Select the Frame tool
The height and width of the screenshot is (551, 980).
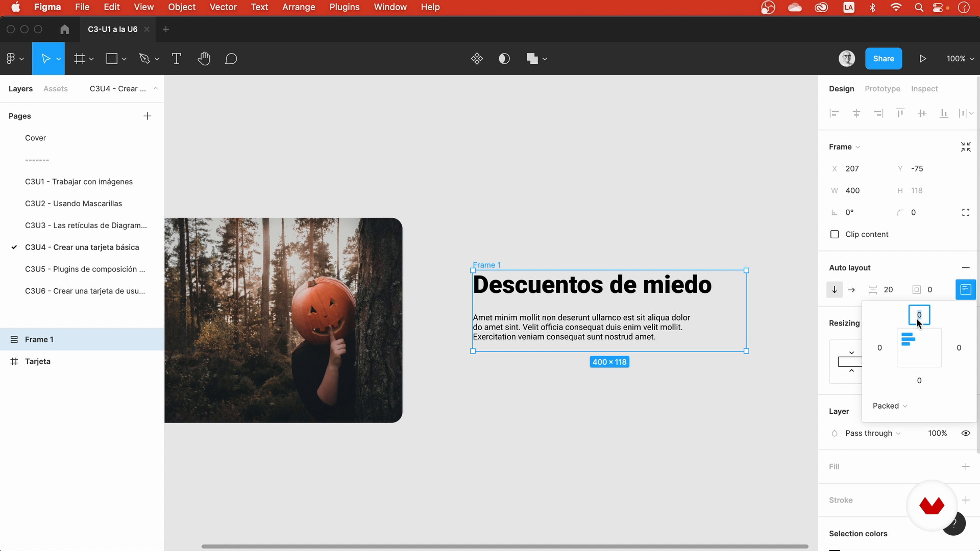point(80,59)
